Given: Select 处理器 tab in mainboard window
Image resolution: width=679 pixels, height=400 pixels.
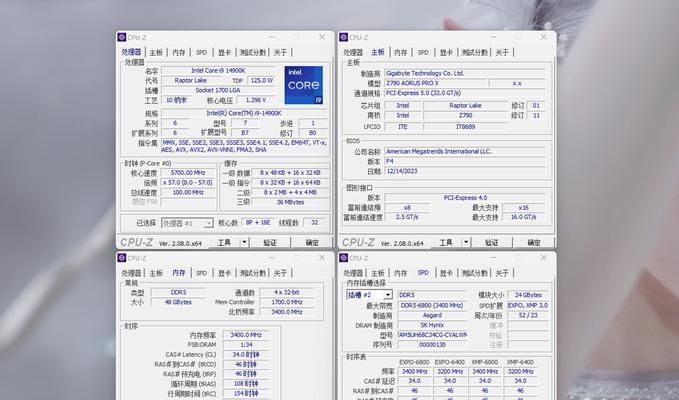Looking at the screenshot, I should coord(353,52).
